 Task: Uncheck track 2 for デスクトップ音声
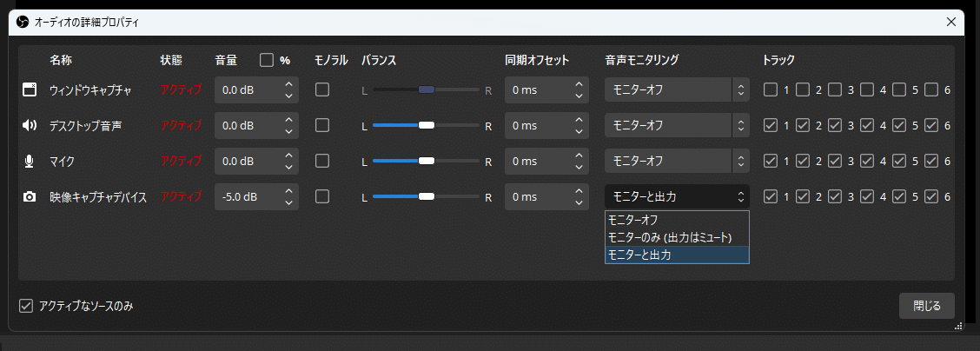[x=803, y=125]
